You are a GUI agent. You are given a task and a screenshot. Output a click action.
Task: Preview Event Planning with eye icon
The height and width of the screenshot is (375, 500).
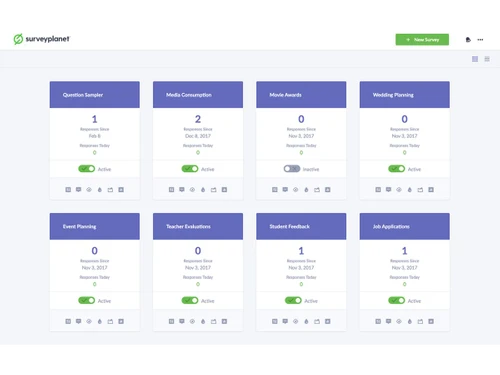89,321
